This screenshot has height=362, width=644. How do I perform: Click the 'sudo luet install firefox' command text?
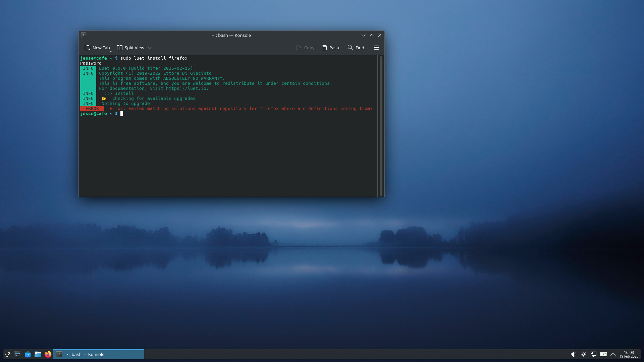point(154,58)
